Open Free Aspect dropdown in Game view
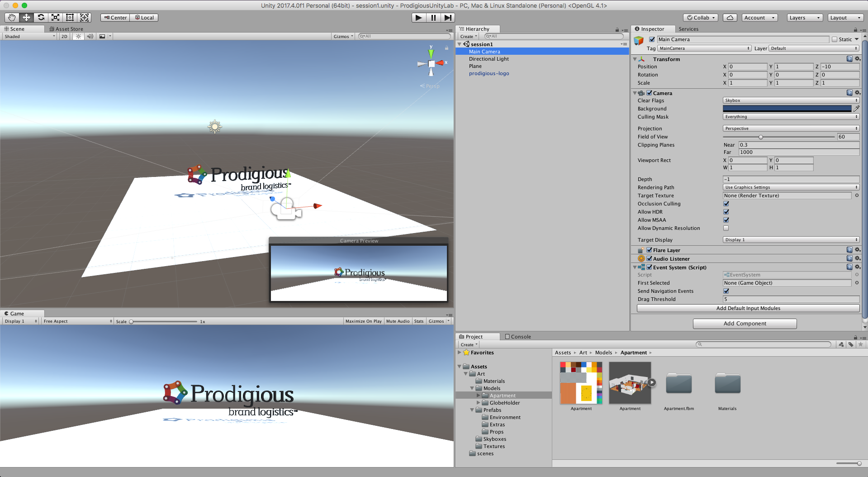Screen dimensions: 868x477 point(77,321)
